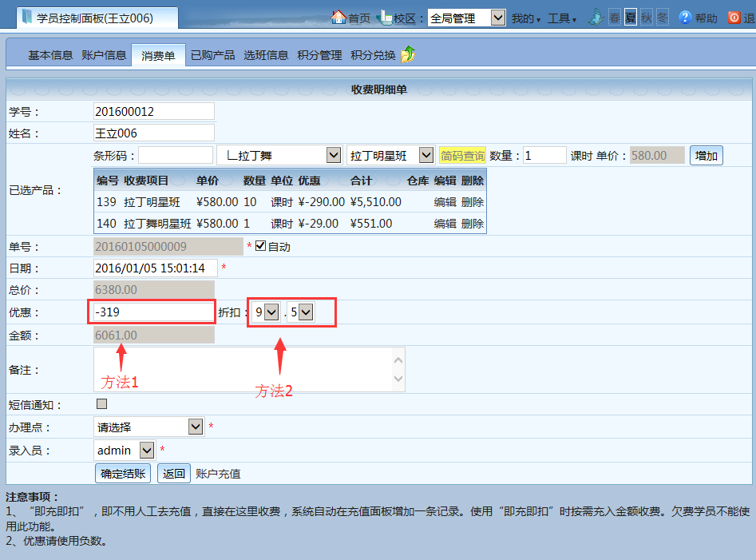Image resolution: width=756 pixels, height=560 pixels.
Task: Click the book icon in the 学员控制面板 tab
Action: [x=27, y=18]
